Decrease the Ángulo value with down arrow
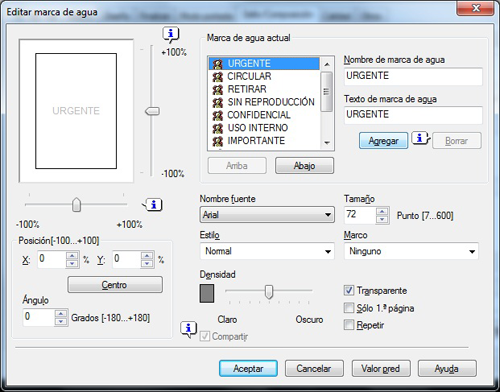Viewport: 500px width, 392px height. click(x=61, y=322)
